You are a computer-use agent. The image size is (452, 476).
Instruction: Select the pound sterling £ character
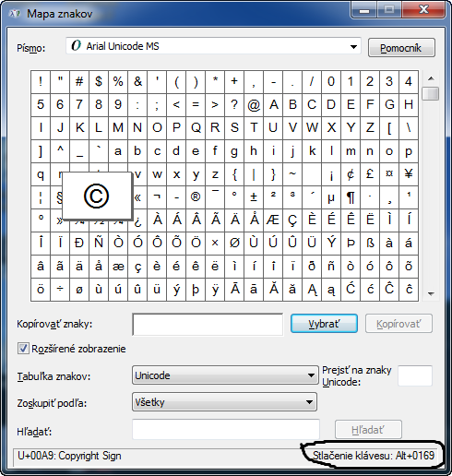click(370, 174)
